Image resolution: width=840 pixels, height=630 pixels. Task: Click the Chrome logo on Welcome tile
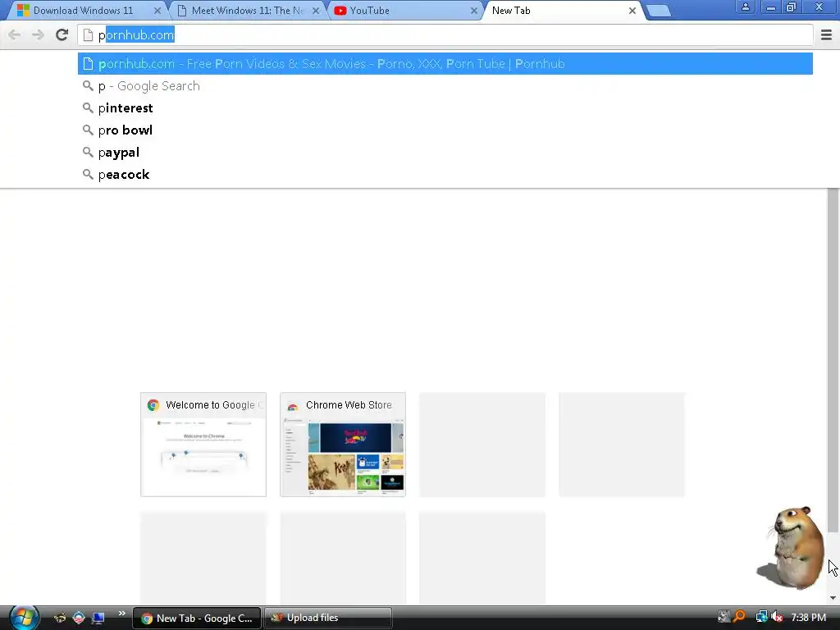pos(153,405)
